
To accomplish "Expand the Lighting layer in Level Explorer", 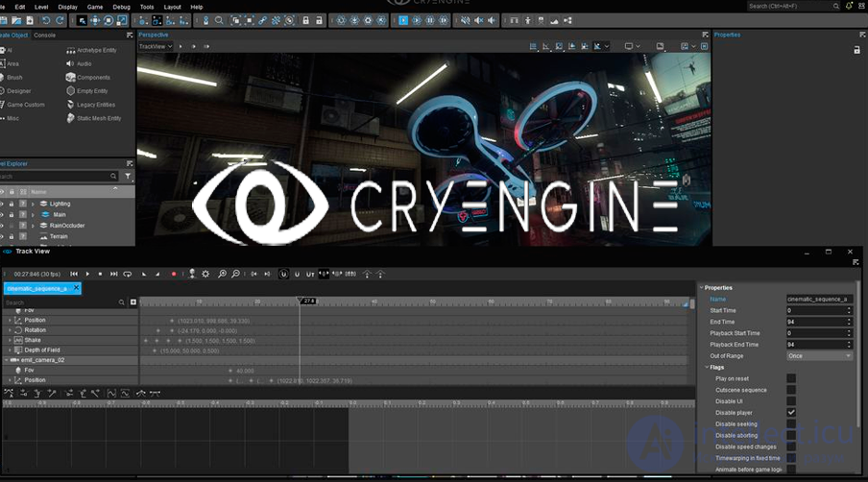I will coord(33,204).
